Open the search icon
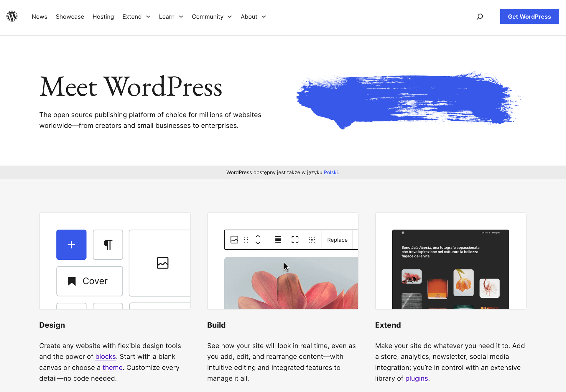 481,16
